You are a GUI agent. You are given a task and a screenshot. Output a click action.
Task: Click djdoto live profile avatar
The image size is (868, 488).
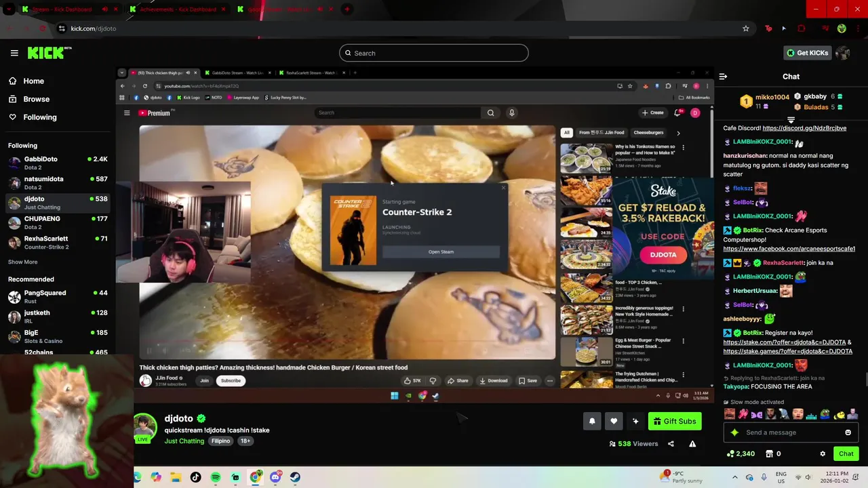pyautogui.click(x=145, y=428)
